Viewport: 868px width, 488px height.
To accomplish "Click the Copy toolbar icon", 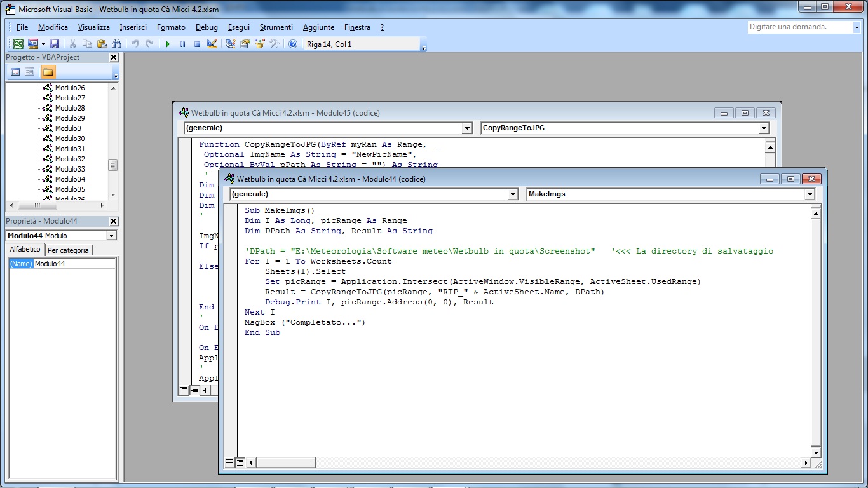I will click(x=87, y=44).
